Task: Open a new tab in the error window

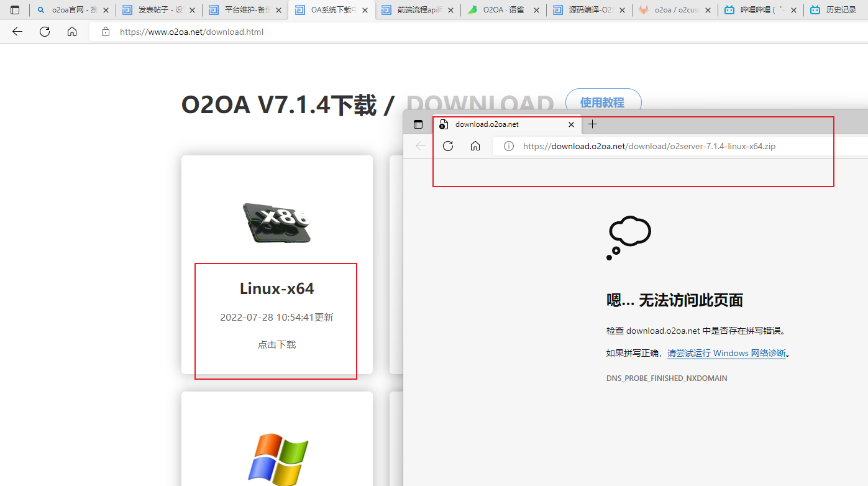Action: click(x=593, y=124)
